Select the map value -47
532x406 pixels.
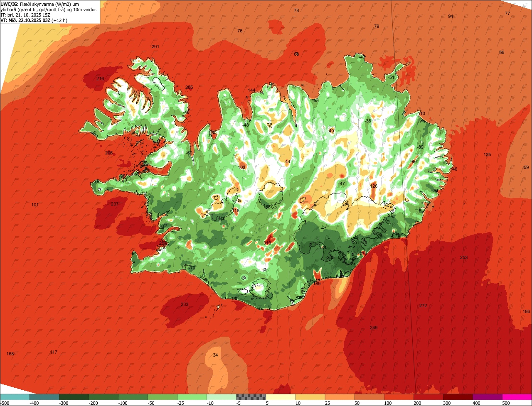click(x=342, y=183)
